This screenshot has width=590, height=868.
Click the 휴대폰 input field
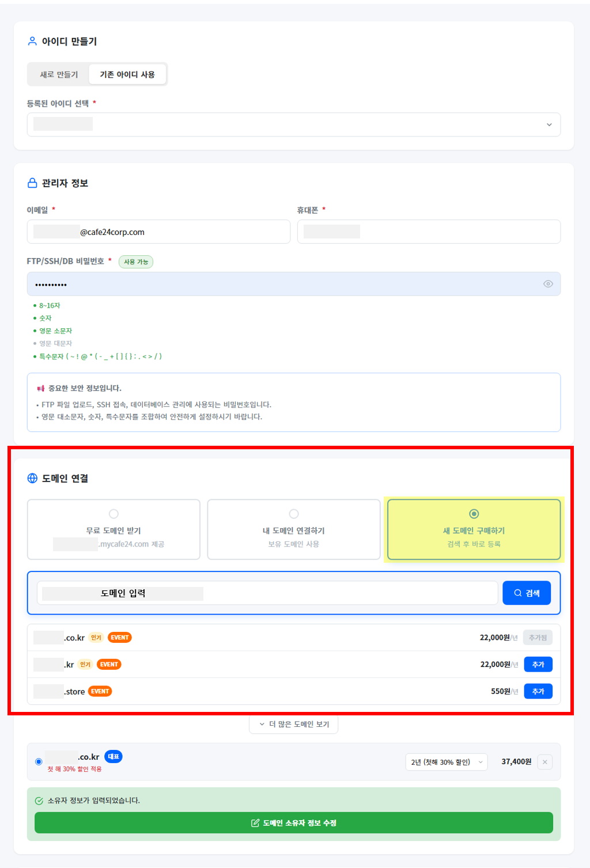tap(429, 232)
